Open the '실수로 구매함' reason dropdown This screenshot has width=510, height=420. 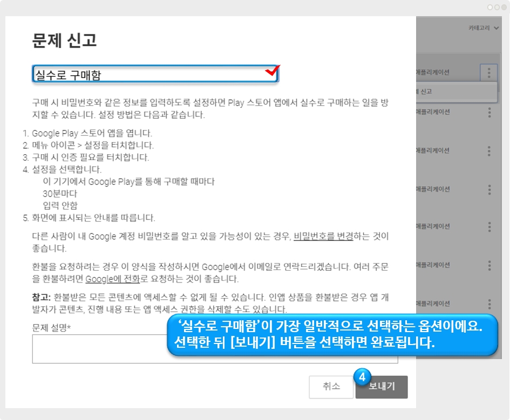coord(155,75)
